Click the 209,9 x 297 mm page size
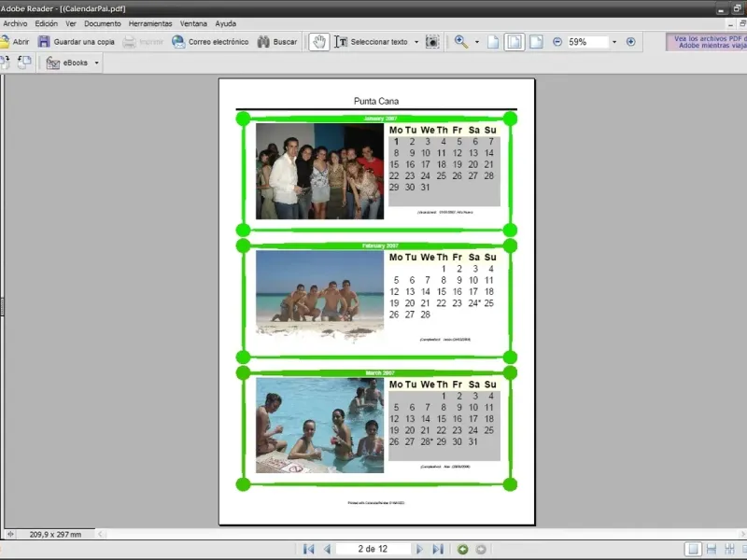Viewport: 747px width, 560px height. [55, 534]
